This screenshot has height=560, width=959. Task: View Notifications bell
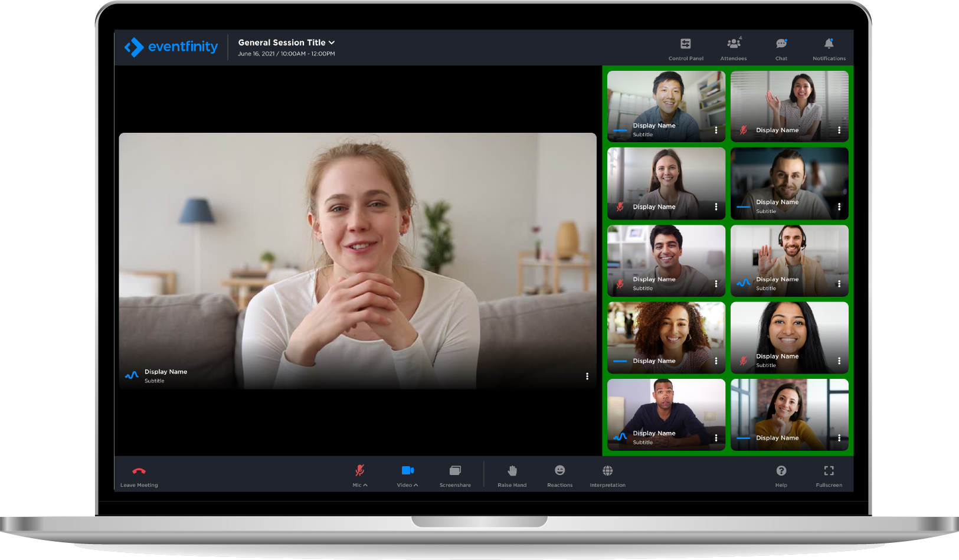click(x=829, y=44)
